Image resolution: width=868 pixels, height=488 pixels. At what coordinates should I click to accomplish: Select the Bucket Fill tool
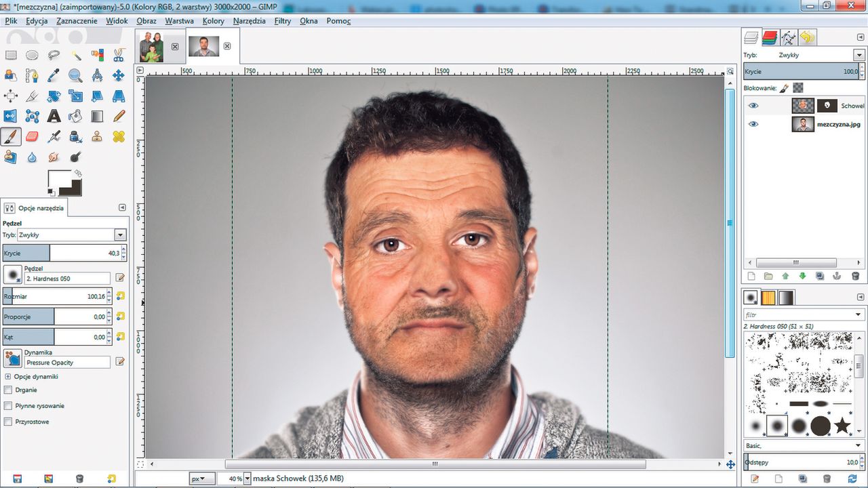(x=76, y=116)
